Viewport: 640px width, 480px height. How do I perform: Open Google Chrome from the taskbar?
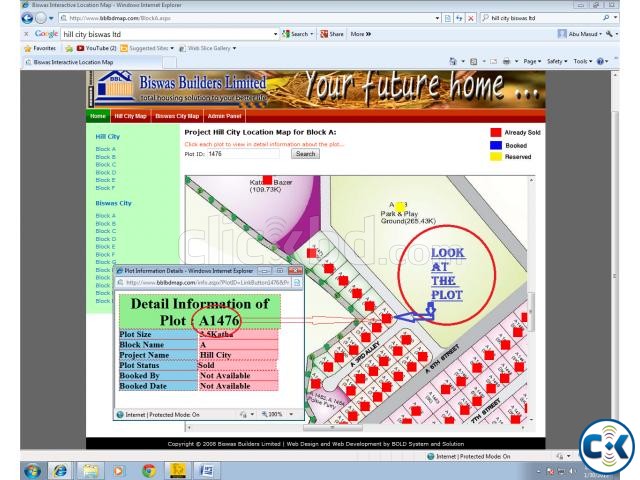(149, 471)
